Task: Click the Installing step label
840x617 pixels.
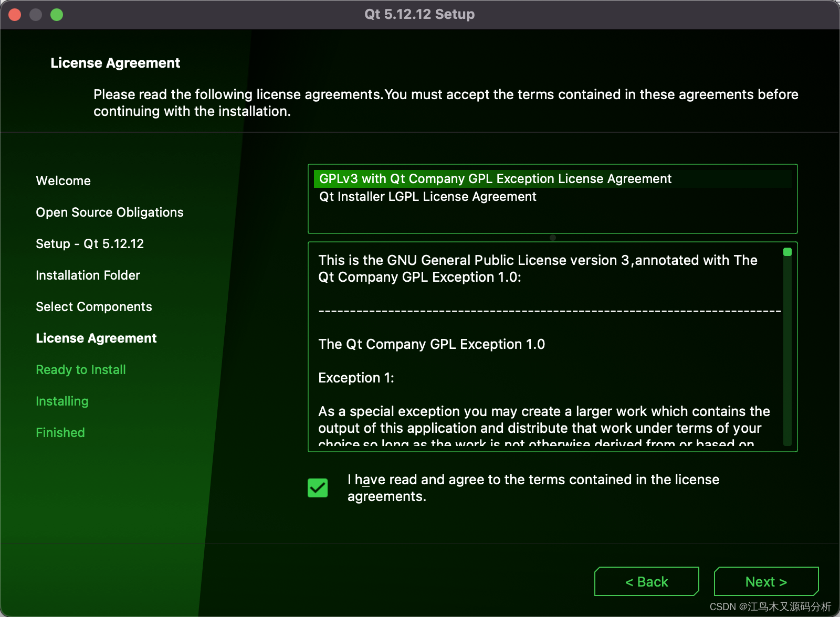Action: pos(61,401)
